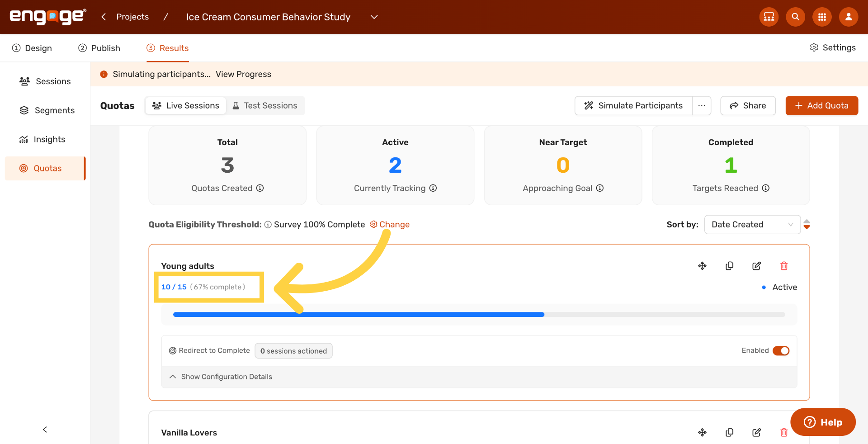The width and height of the screenshot is (868, 444).
Task: Click info icon next to Currently Tracking
Action: [433, 188]
